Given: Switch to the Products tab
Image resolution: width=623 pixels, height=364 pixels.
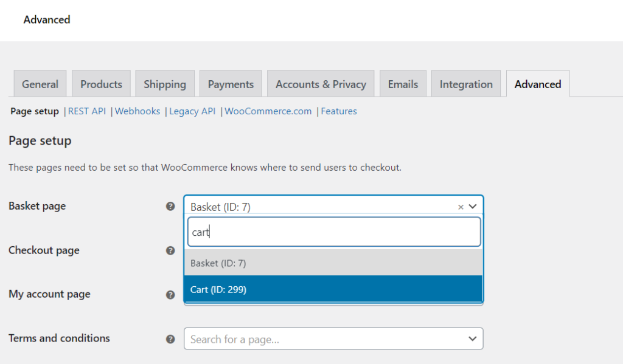Looking at the screenshot, I should pyautogui.click(x=101, y=84).
